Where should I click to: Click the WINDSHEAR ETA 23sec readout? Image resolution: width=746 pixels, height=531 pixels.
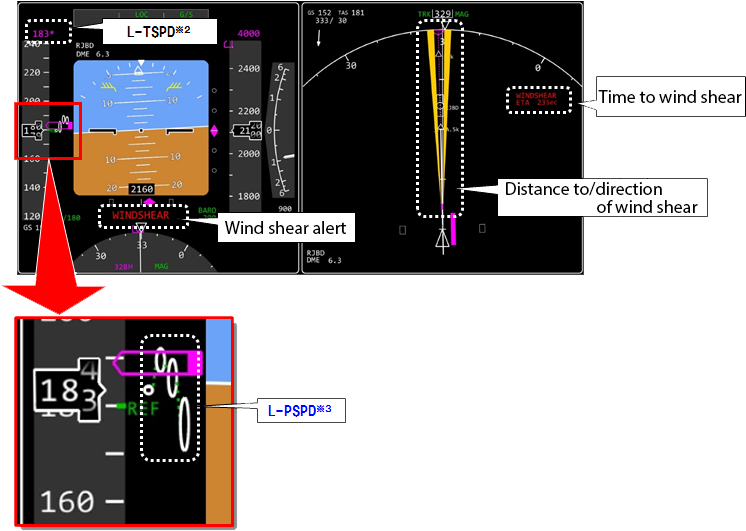point(538,98)
